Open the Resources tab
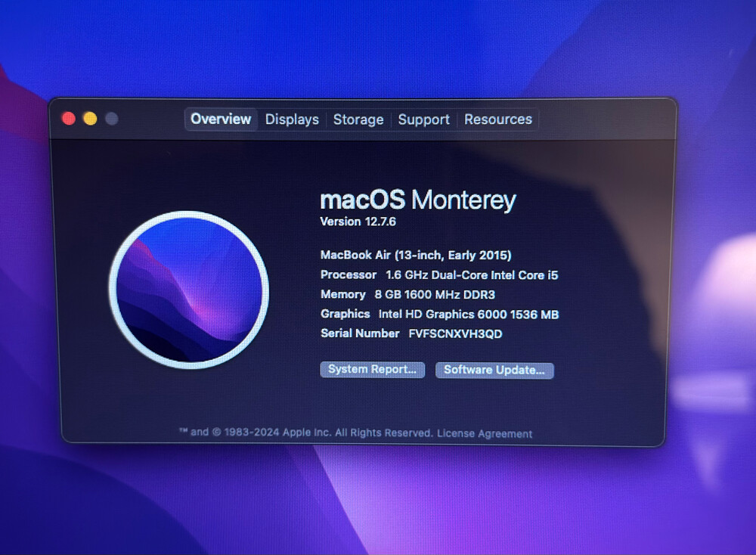 click(x=498, y=119)
